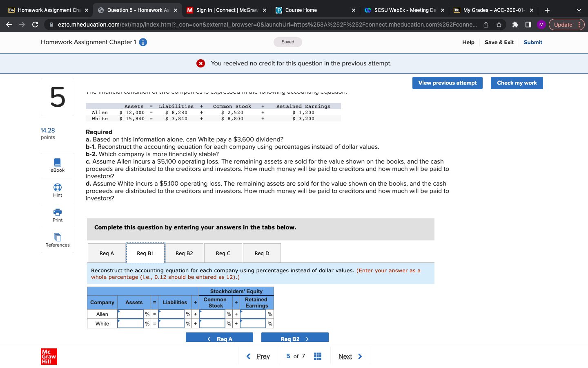Viewport: 588px width, 368px height.
Task: Switch to SCSU WebEx Meeting browser tab
Action: pos(403,10)
